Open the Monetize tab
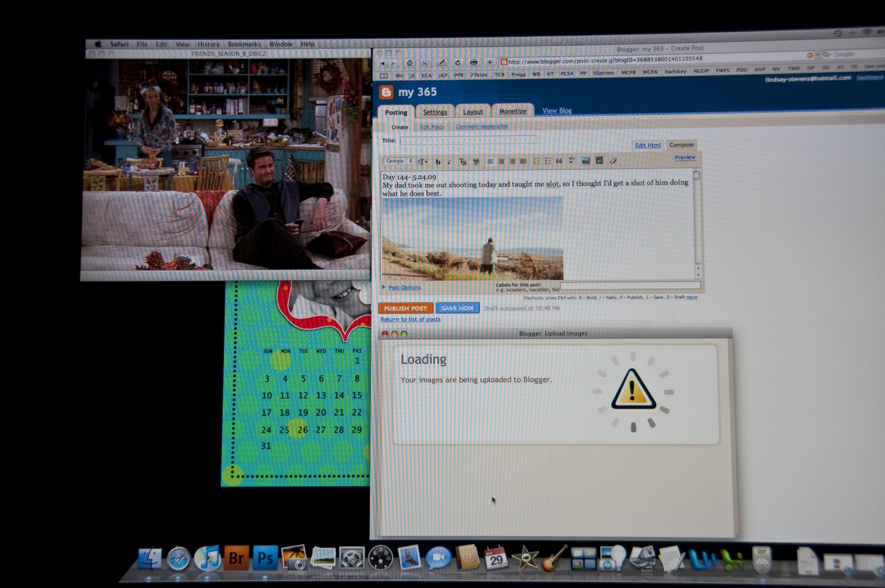This screenshot has width=885, height=588. (x=513, y=111)
